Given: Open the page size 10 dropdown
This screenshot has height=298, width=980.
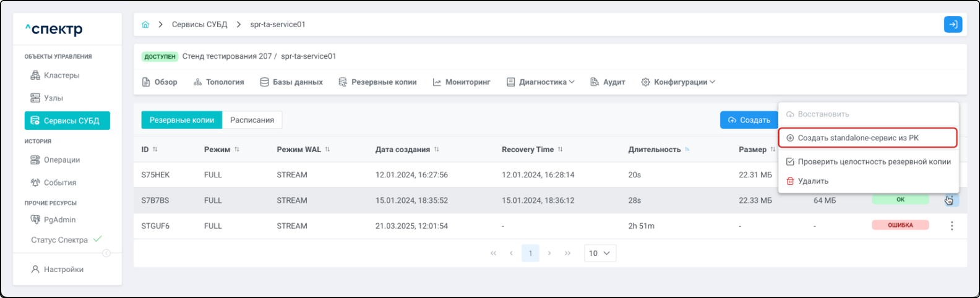Looking at the screenshot, I should coord(600,253).
